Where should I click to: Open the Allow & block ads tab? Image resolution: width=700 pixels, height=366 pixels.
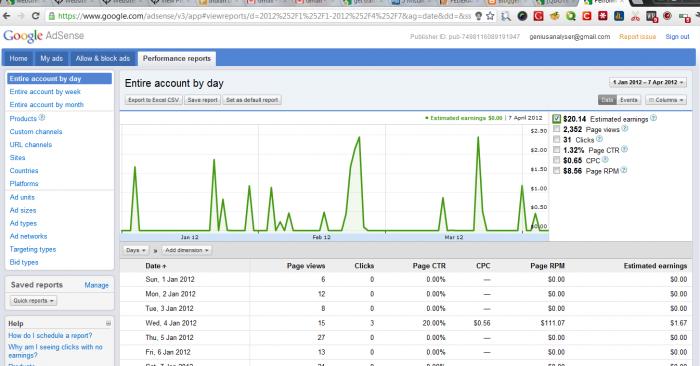[x=103, y=58]
